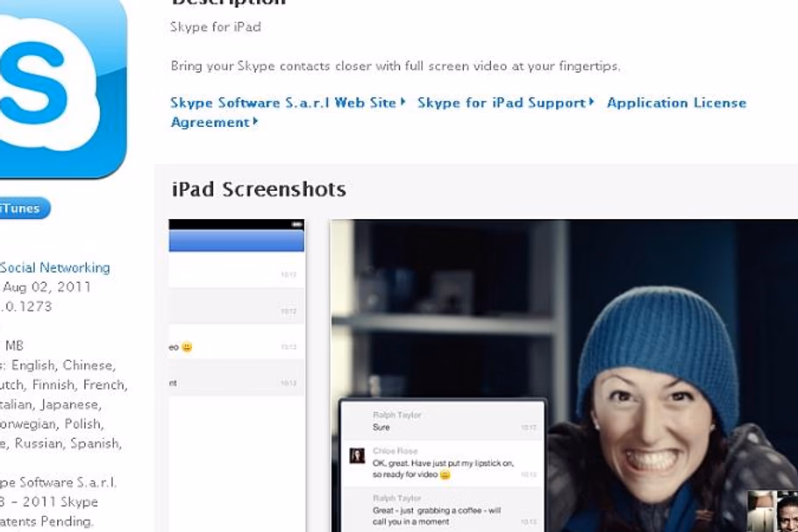Open the Application License Agreement link
The image size is (798, 532).
pos(676,103)
